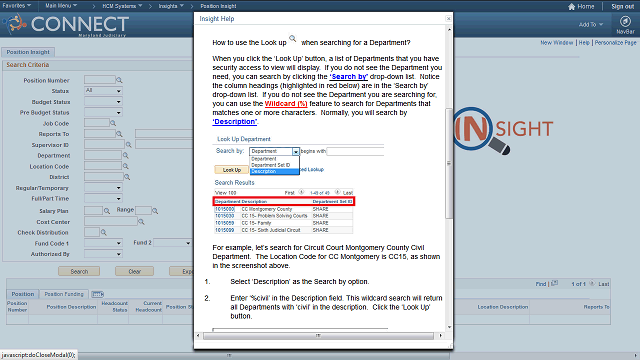640x360 pixels.
Task: Click the Position Insight breadcrumb
Action: coord(218,6)
